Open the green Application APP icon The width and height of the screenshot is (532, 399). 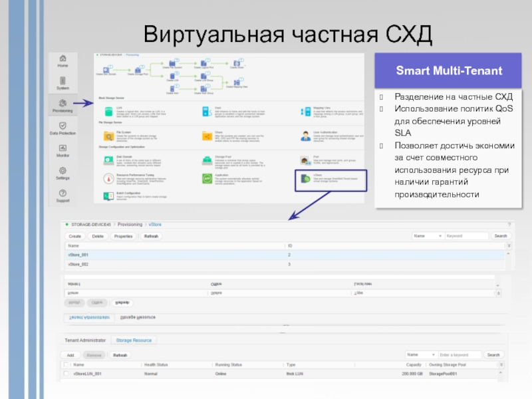click(x=207, y=178)
